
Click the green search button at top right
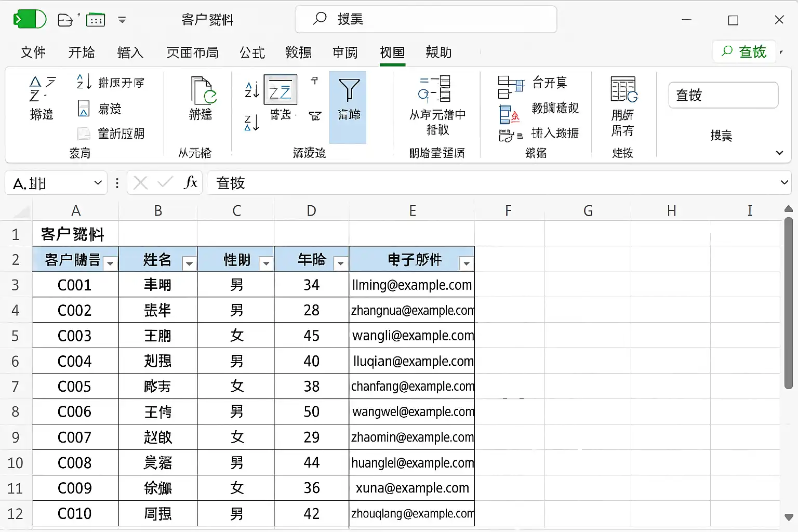click(744, 52)
